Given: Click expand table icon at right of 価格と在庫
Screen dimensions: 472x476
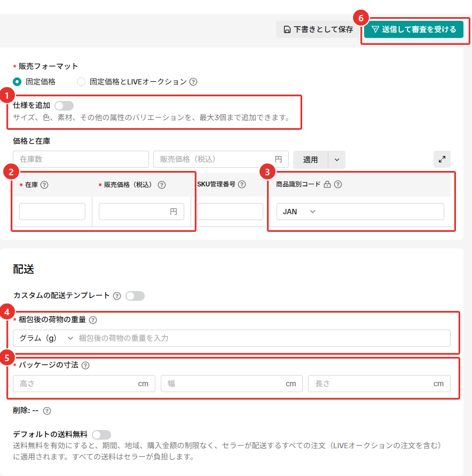Looking at the screenshot, I should tap(442, 159).
